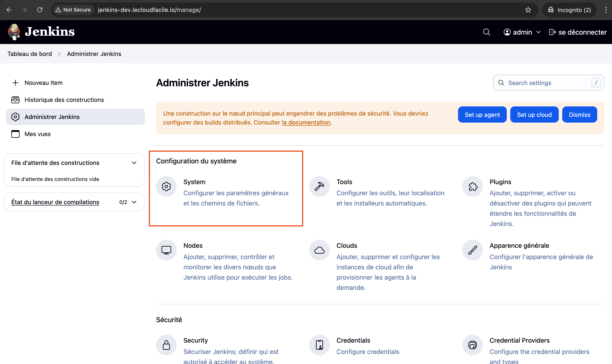The width and height of the screenshot is (612, 364).
Task: Collapse File d'attente des constructions panel
Action: click(134, 163)
